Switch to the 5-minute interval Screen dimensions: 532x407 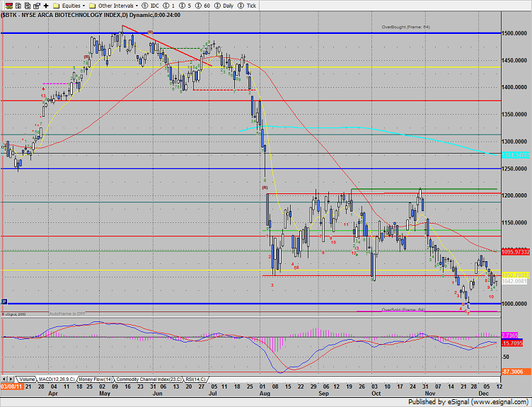pyautogui.click(x=185, y=6)
